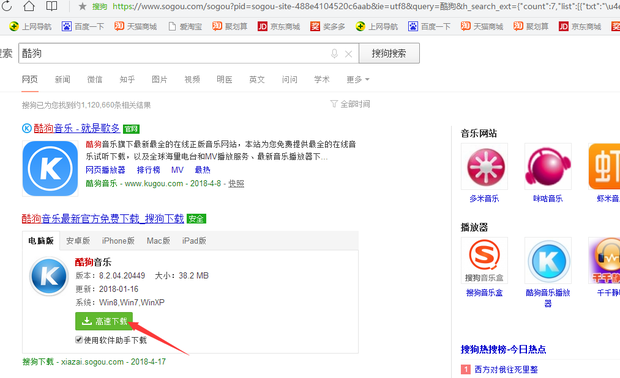Select the Mac版 download tab
This screenshot has height=378, width=620.
[x=158, y=241]
